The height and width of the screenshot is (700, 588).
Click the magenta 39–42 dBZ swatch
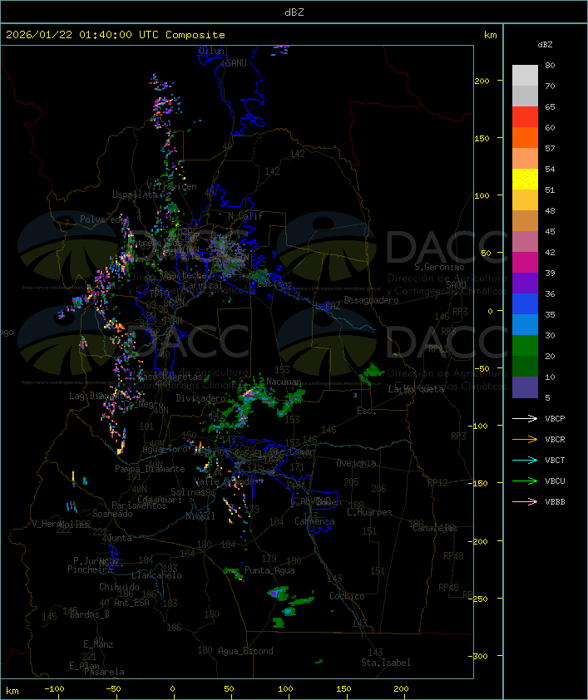pos(525,263)
